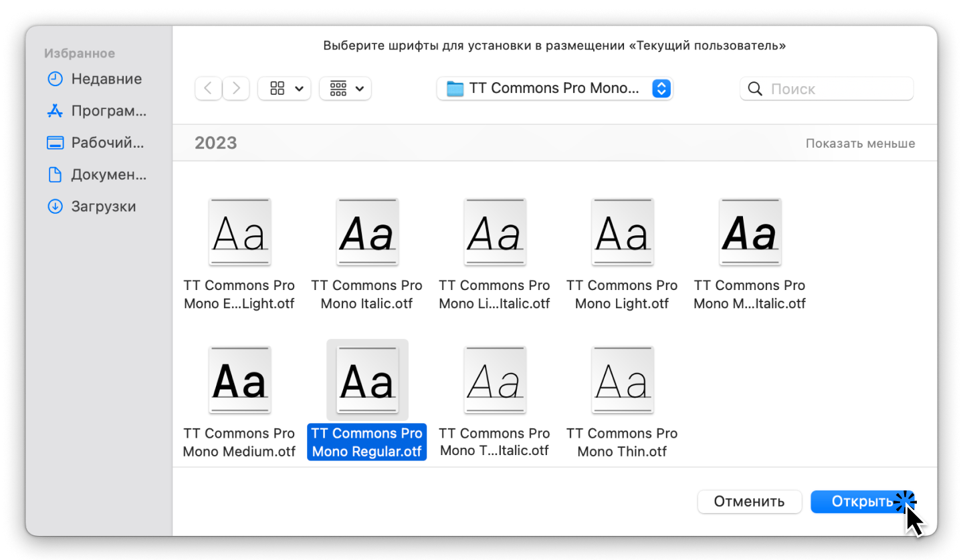963x560 pixels.
Task: Click the Отменить button
Action: click(x=749, y=502)
